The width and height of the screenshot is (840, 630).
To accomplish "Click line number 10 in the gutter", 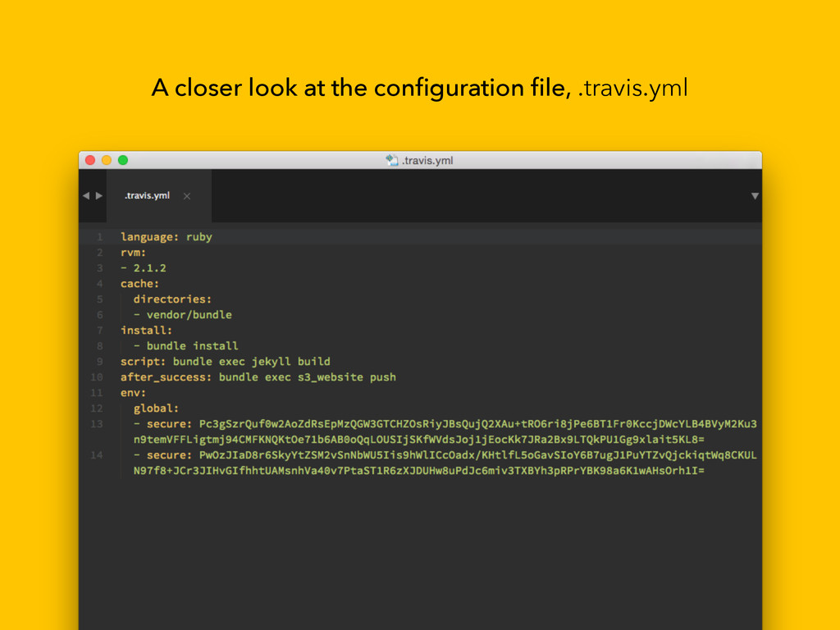I will [97, 377].
